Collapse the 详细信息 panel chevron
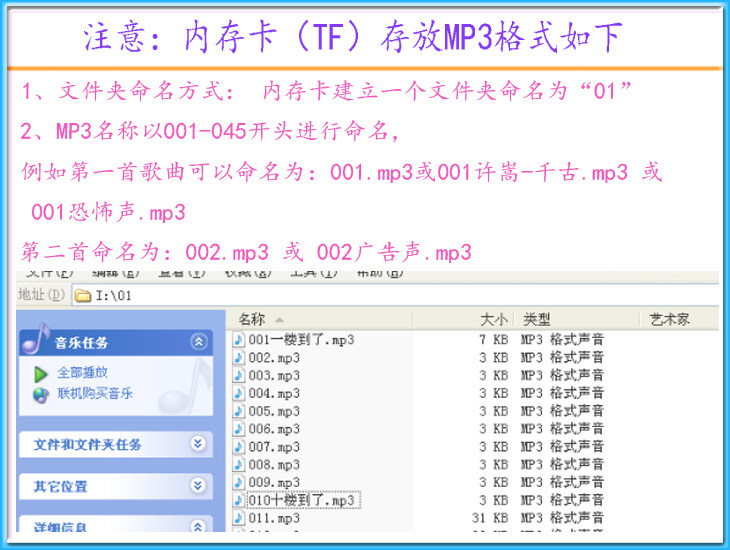This screenshot has width=730, height=550. pyautogui.click(x=198, y=527)
